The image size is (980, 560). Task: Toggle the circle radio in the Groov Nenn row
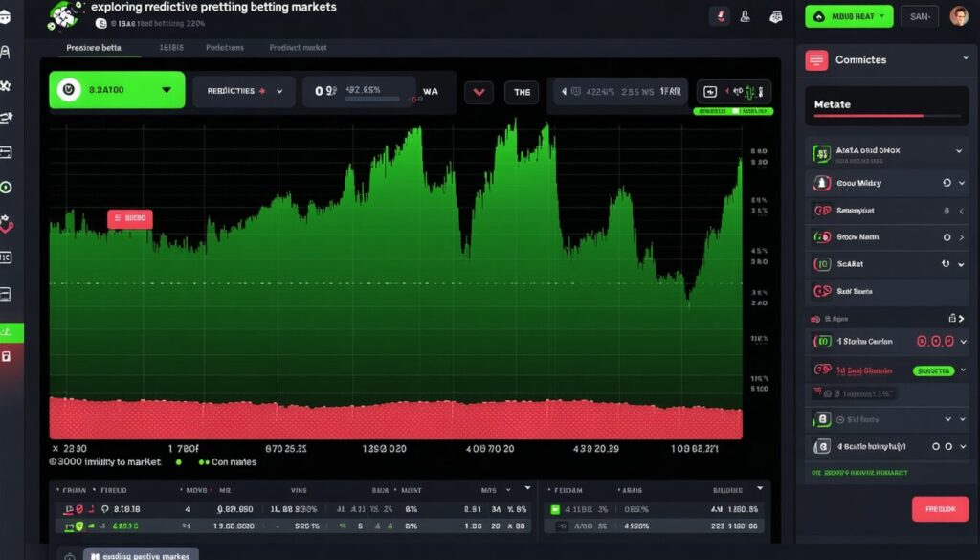pos(947,237)
